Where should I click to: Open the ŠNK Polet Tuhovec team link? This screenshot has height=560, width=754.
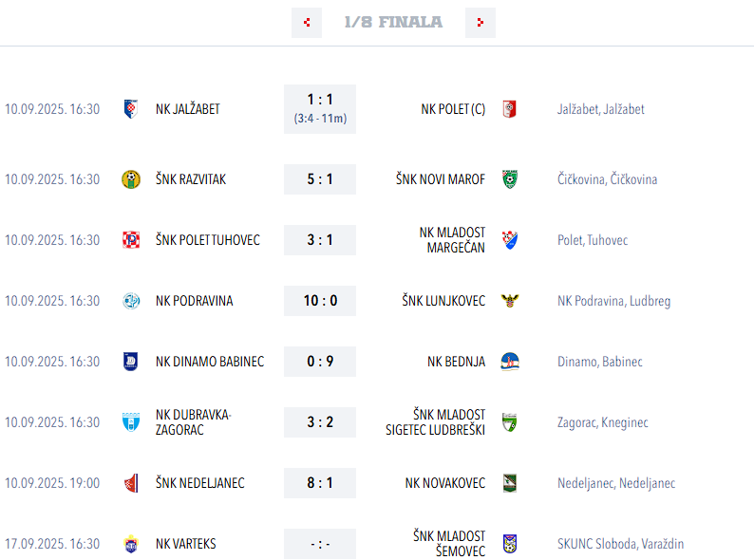tap(208, 240)
